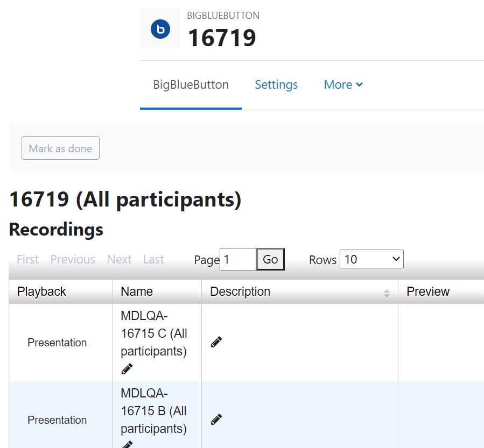This screenshot has height=448, width=484.
Task: Select the BigBlueButton tab
Action: coord(191,84)
